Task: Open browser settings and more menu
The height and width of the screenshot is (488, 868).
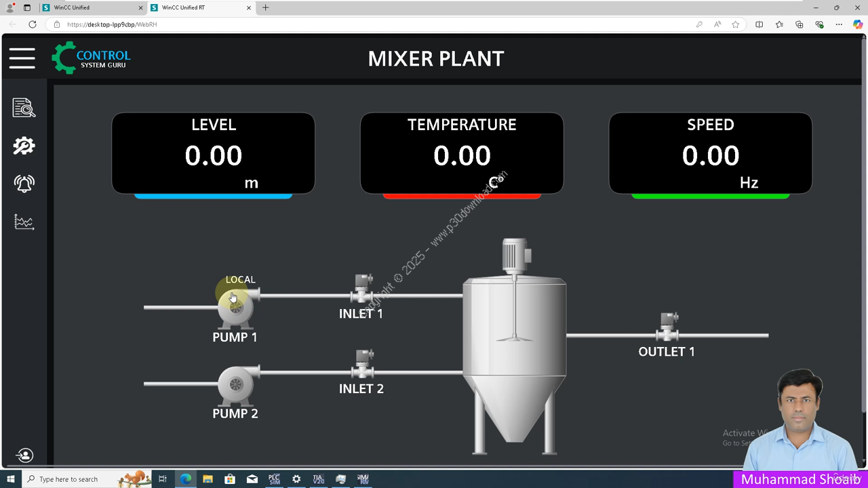Action: (x=839, y=24)
